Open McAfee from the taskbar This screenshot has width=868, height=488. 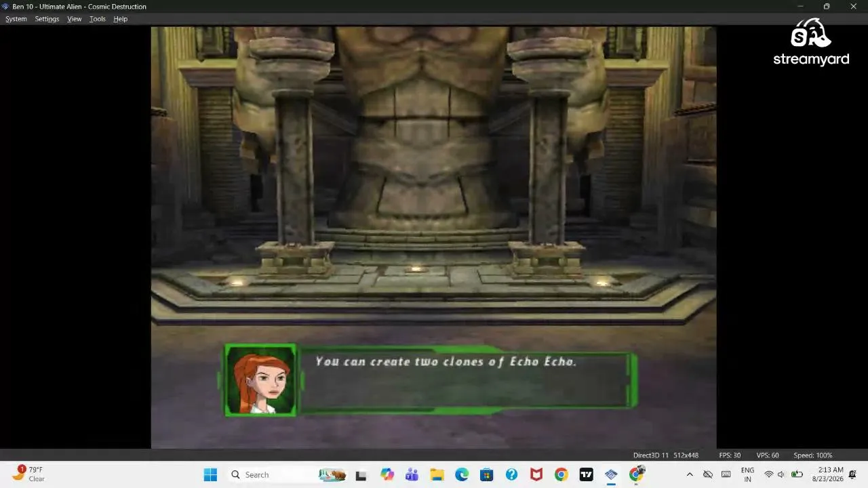[x=536, y=474]
